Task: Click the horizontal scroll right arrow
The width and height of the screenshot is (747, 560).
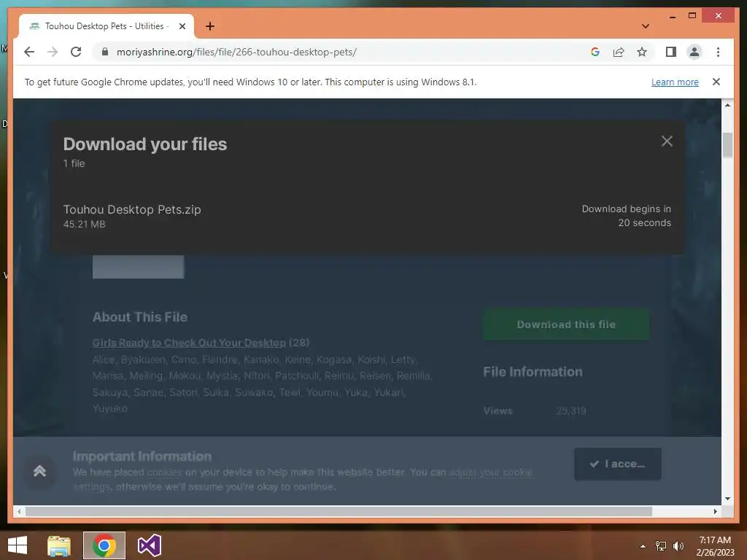Action: point(715,511)
